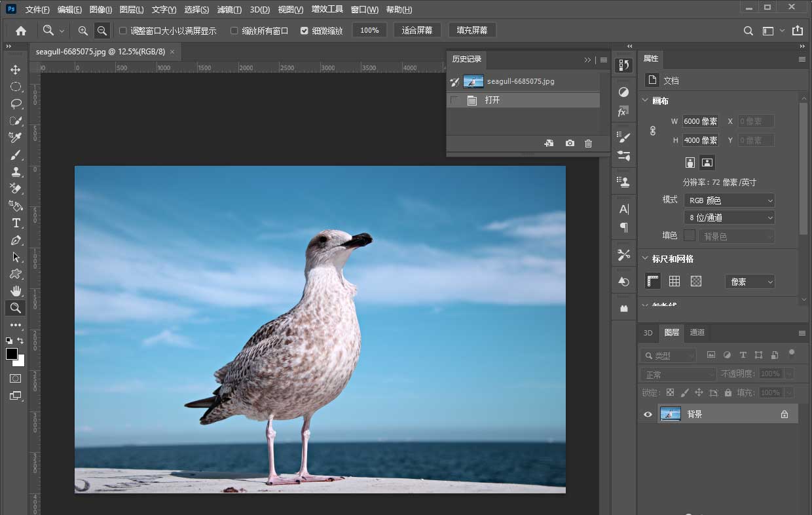Screen dimensions: 812x515
Task: Switch to the 通道 tab
Action: [x=697, y=333]
